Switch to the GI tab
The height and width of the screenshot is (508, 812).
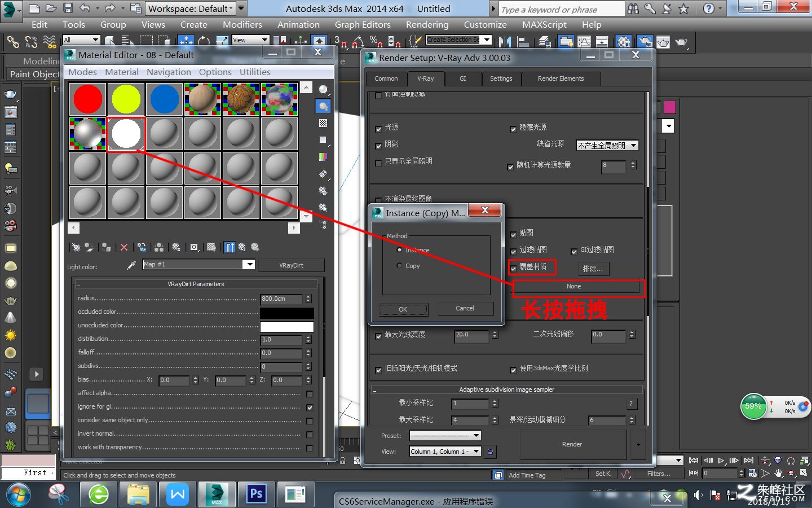point(462,78)
